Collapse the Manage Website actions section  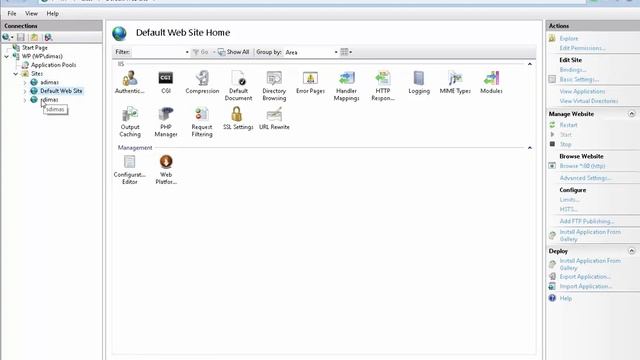(631, 114)
